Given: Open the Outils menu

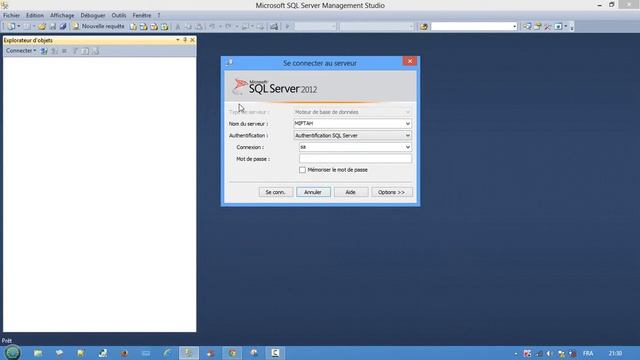Looking at the screenshot, I should (119, 16).
